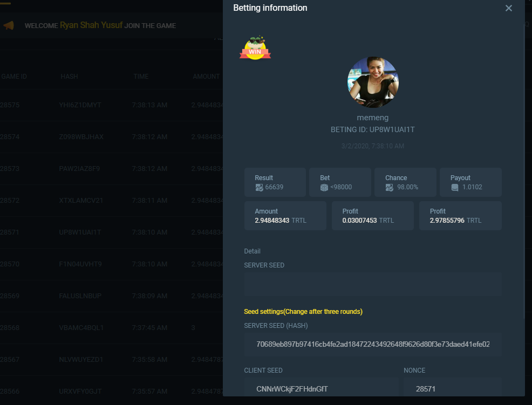Viewport: 532px width, 405px height.
Task: Click the Payout coins icon
Action: click(455, 188)
